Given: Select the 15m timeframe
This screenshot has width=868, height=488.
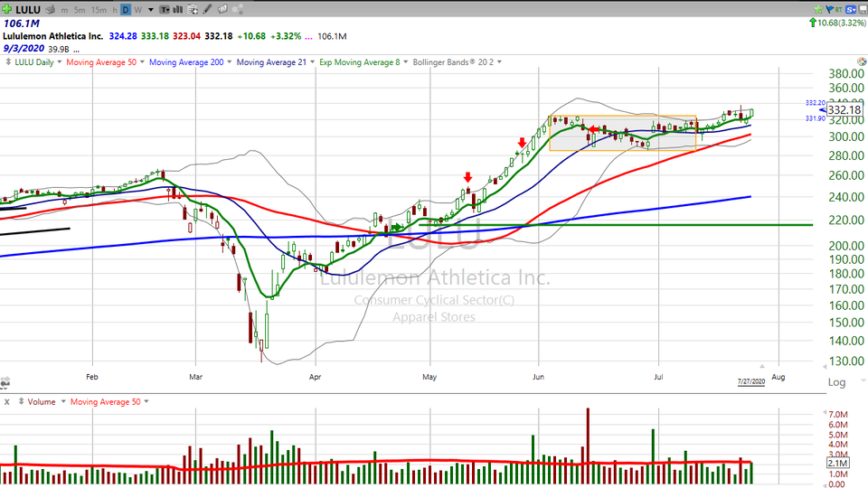Looking at the screenshot, I should (x=99, y=10).
